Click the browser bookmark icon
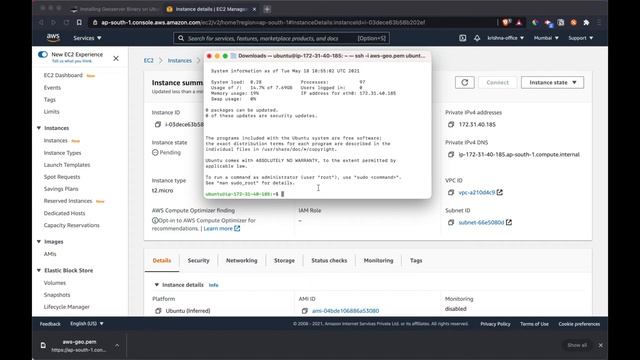 [79, 22]
